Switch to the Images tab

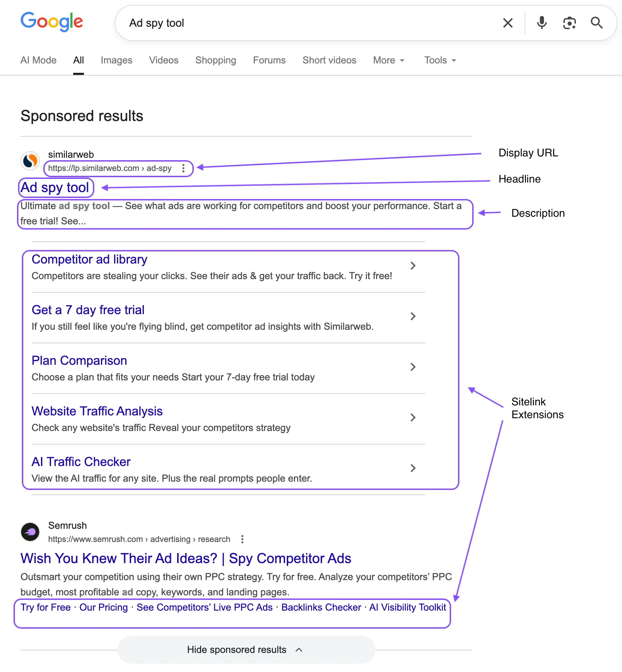[116, 60]
